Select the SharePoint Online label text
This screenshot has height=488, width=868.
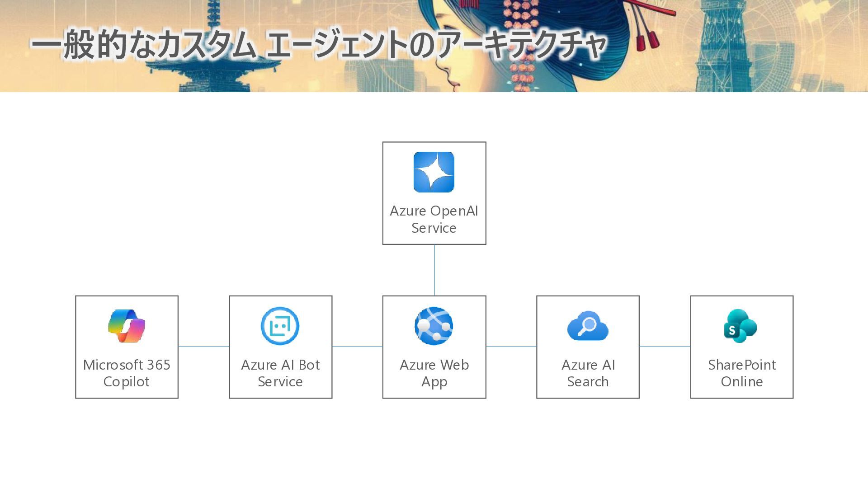741,373
